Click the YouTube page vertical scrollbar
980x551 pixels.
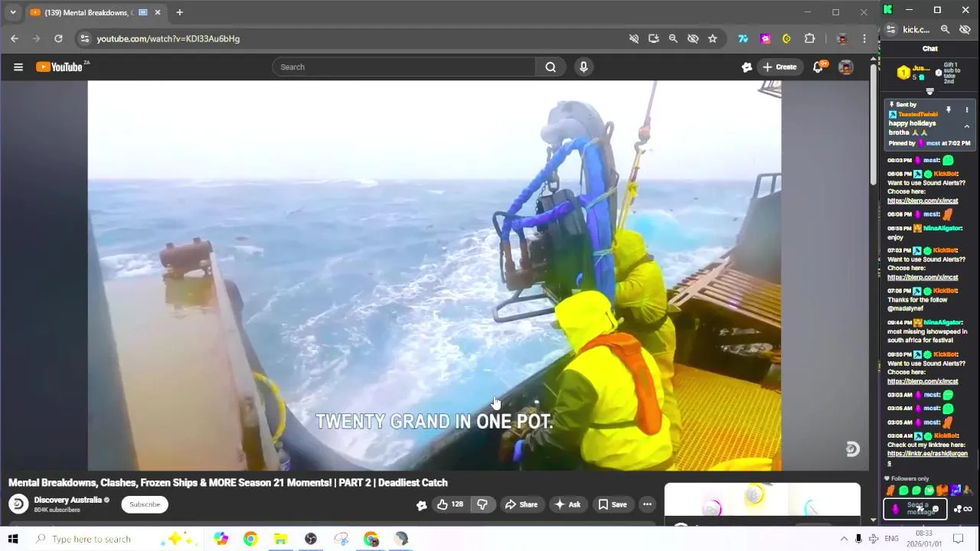(874, 122)
